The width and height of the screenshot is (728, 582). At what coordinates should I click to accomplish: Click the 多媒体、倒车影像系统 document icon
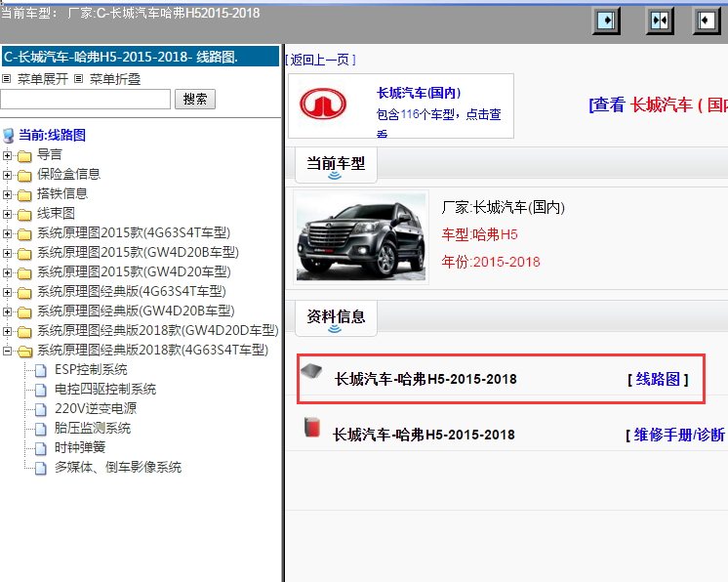click(41, 468)
